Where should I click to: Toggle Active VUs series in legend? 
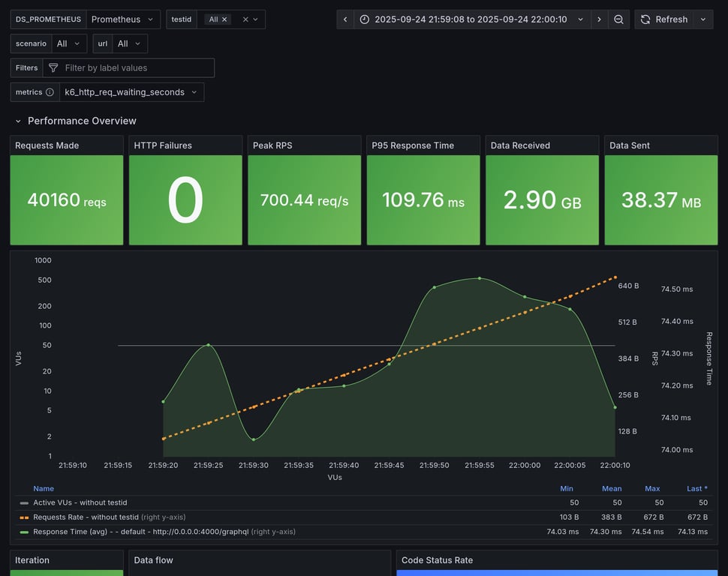(x=80, y=502)
